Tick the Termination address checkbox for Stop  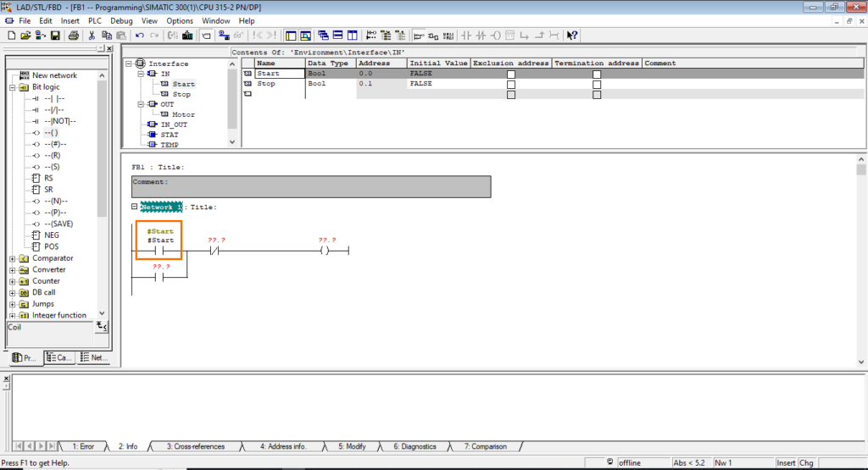[597, 85]
